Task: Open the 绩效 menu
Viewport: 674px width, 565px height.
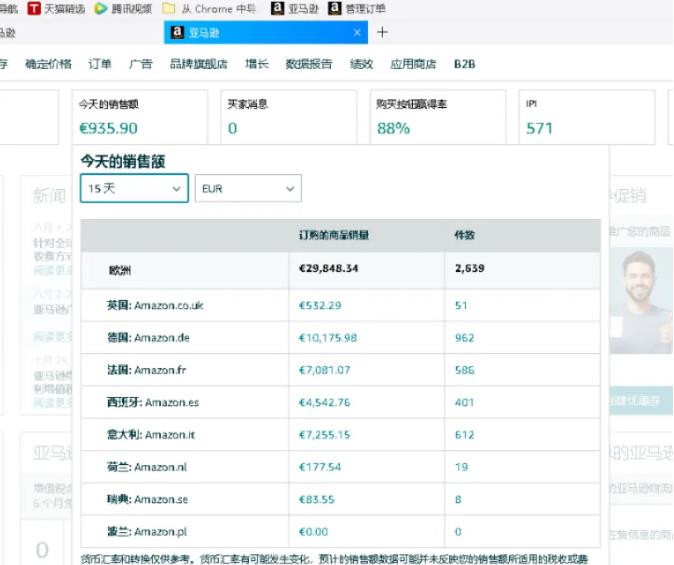Action: pyautogui.click(x=362, y=64)
